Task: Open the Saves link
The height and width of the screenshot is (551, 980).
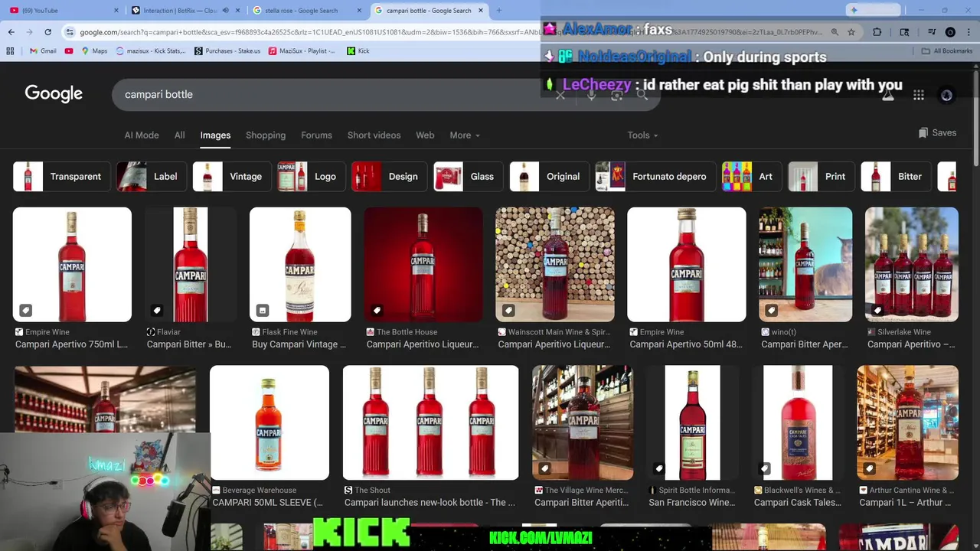Action: (x=937, y=133)
